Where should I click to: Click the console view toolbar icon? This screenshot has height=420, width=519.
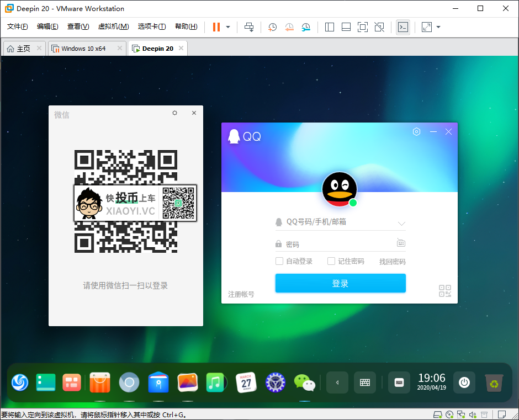tap(403, 27)
